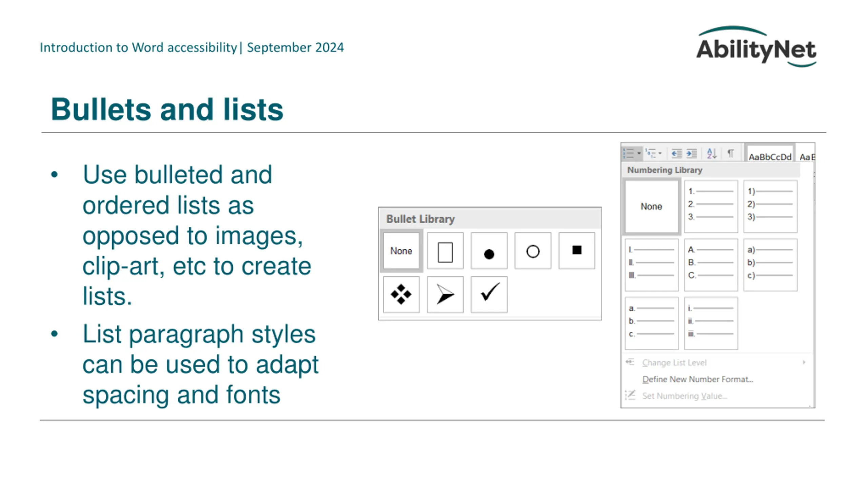Click the A-Z Sort icon
Viewport: 868px width, 488px height.
(712, 154)
